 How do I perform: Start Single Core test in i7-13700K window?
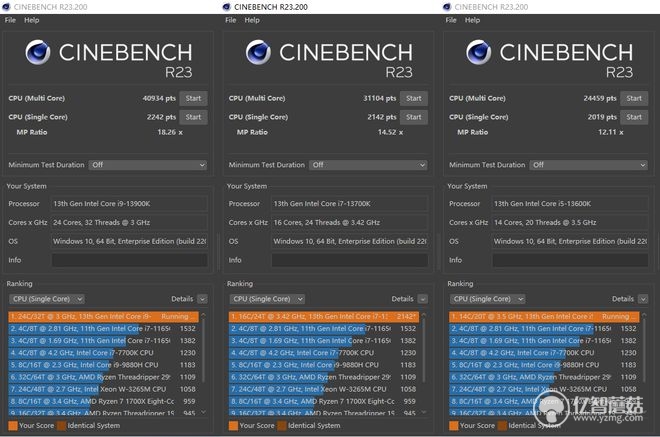pyautogui.click(x=414, y=117)
